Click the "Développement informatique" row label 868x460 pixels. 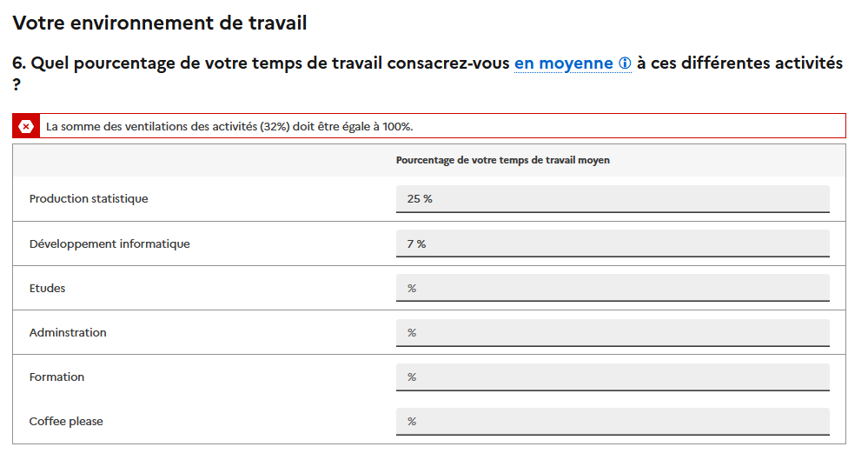point(109,243)
